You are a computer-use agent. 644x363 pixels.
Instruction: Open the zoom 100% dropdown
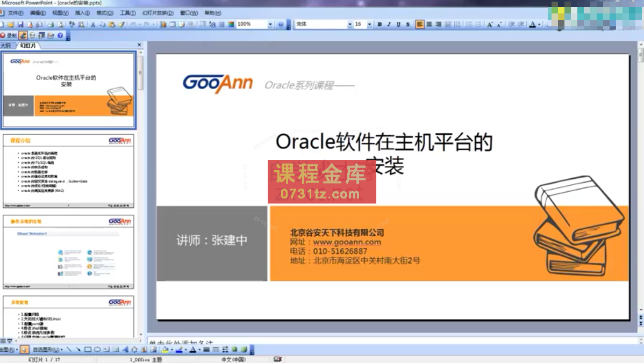click(x=270, y=25)
